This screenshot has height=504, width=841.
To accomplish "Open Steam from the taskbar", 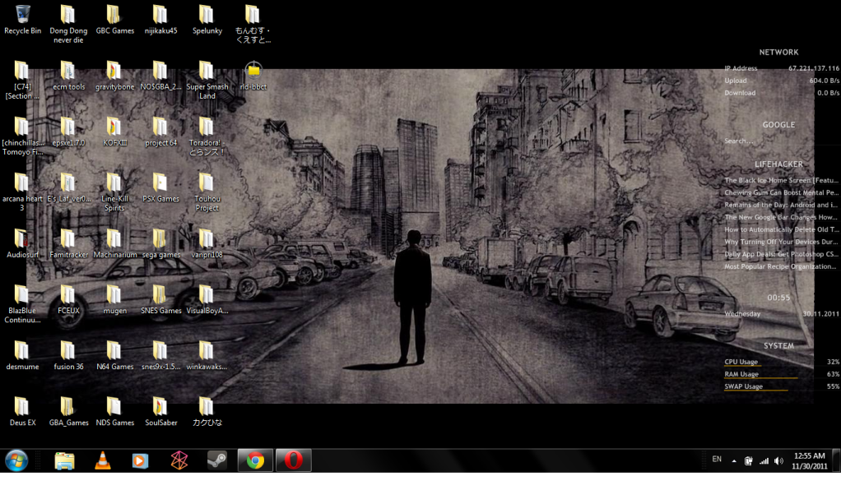I will tap(216, 460).
